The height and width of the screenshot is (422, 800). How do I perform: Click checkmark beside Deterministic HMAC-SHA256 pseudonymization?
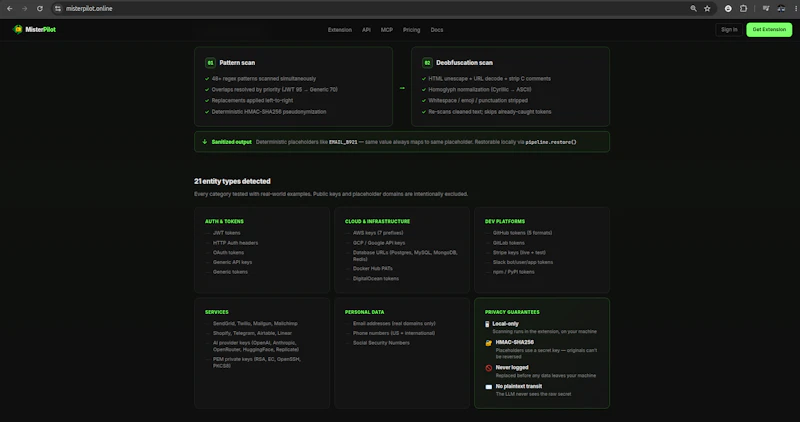point(207,112)
